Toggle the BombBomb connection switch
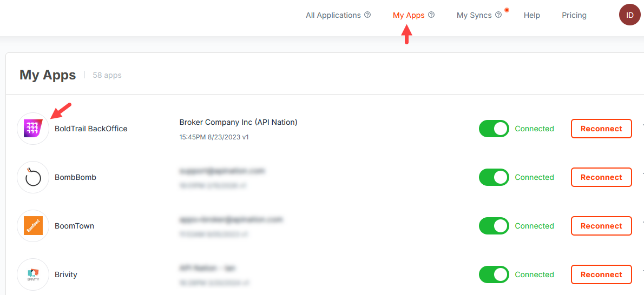Screen dimensions: 644x295 point(494,177)
